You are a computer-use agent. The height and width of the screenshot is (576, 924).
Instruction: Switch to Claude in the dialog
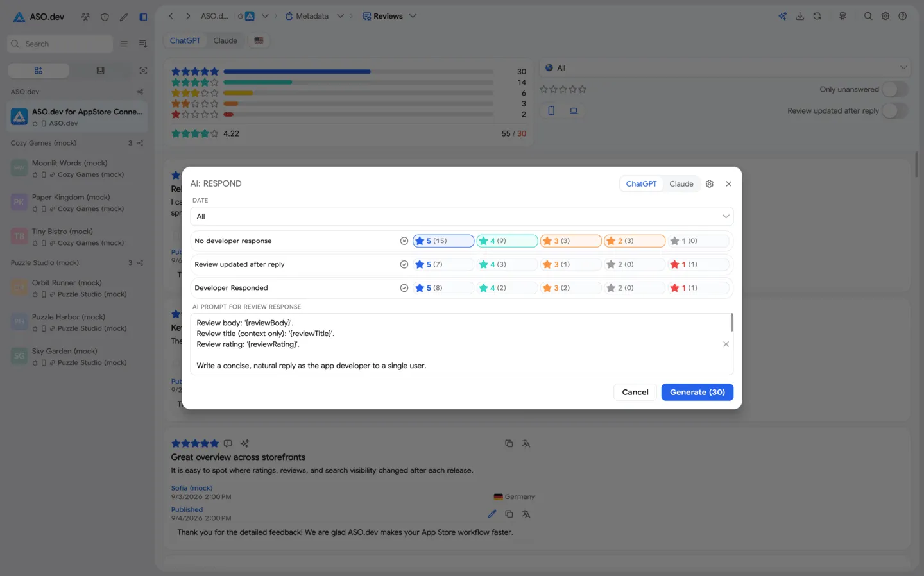pos(681,183)
